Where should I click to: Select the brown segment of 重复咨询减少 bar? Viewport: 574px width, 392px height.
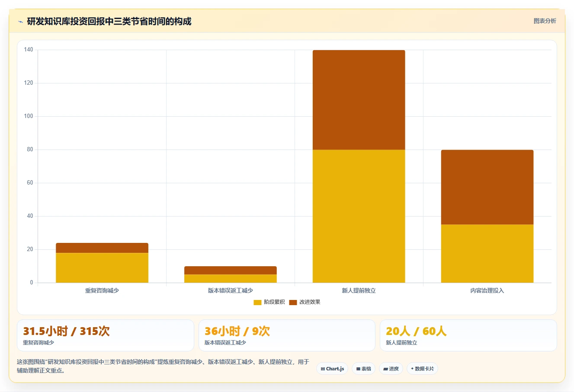tap(102, 248)
